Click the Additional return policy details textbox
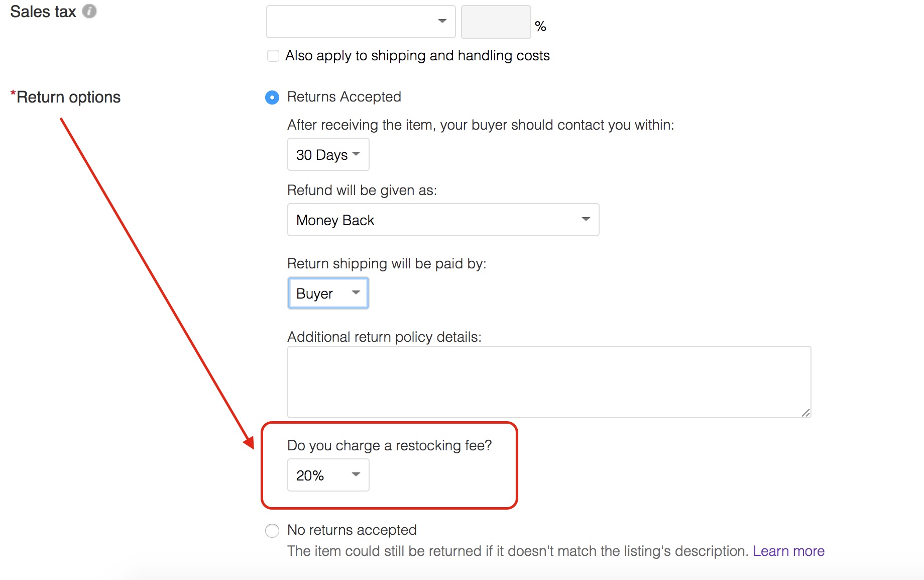This screenshot has width=924, height=580. pos(548,381)
